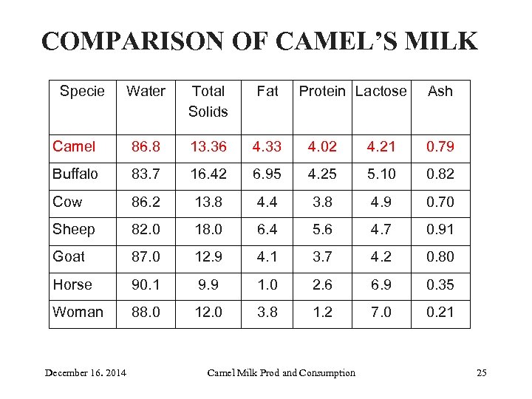
Task: Click the slide number 25
Action: (482, 372)
